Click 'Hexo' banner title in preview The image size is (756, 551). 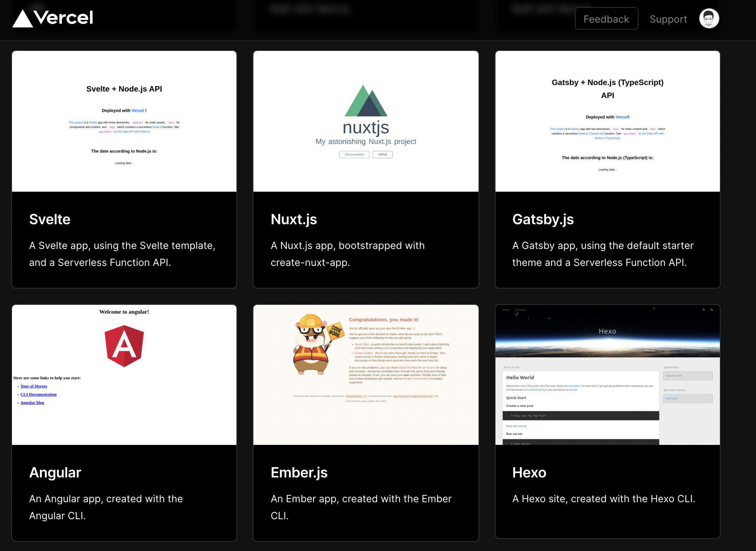tap(607, 331)
